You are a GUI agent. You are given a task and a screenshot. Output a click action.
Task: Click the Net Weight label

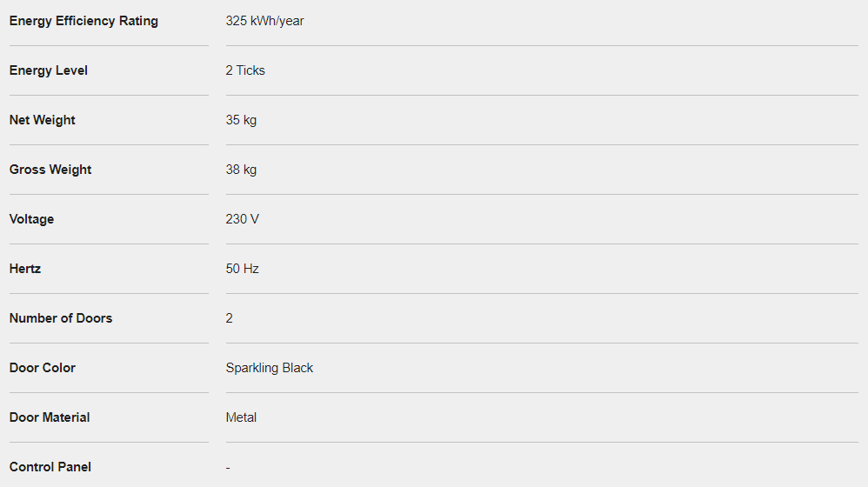(42, 120)
